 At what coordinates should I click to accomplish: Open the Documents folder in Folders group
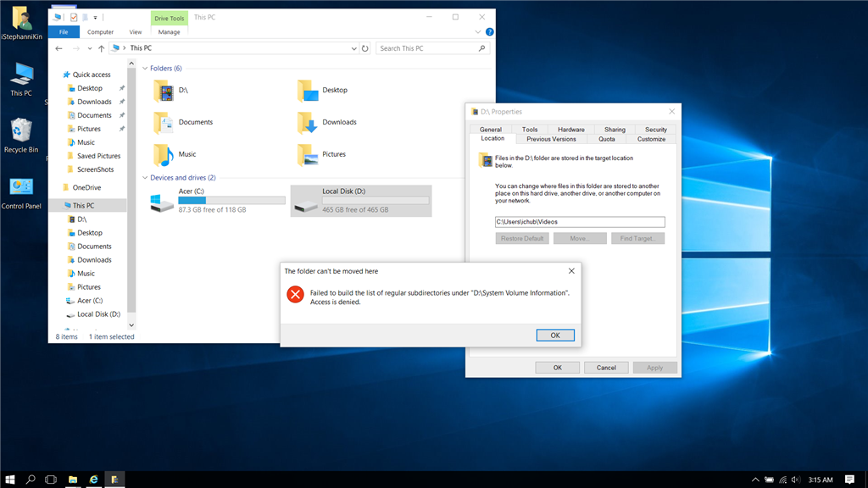pyautogui.click(x=183, y=122)
